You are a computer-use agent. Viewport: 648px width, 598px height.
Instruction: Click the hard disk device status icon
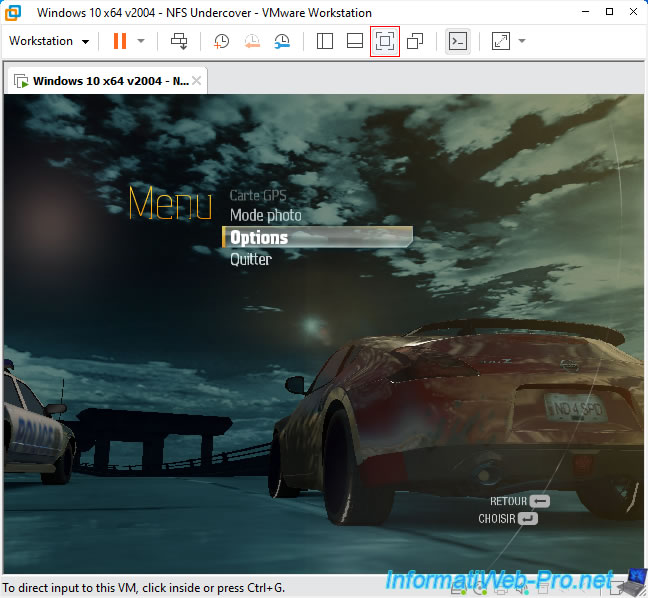pos(458,588)
